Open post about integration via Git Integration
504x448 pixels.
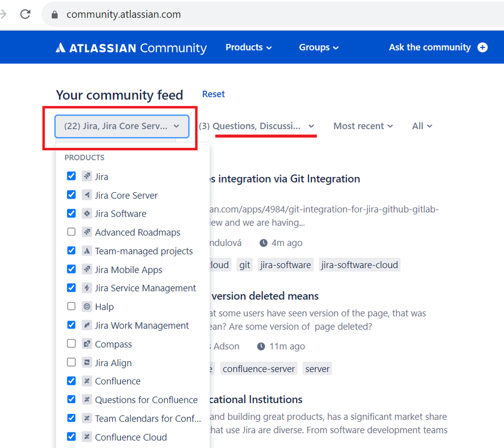[x=285, y=179]
